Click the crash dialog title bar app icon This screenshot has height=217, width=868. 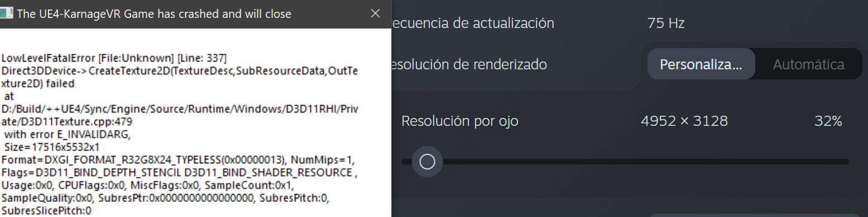[6, 13]
